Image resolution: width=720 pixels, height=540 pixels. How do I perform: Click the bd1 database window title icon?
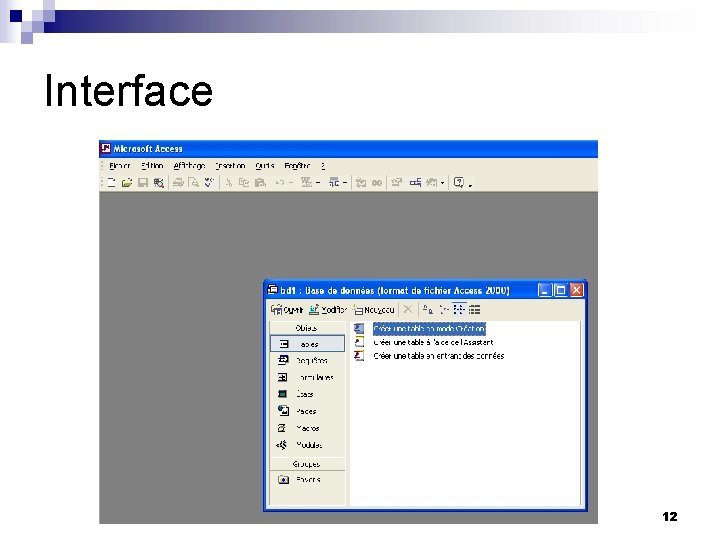[273, 289]
